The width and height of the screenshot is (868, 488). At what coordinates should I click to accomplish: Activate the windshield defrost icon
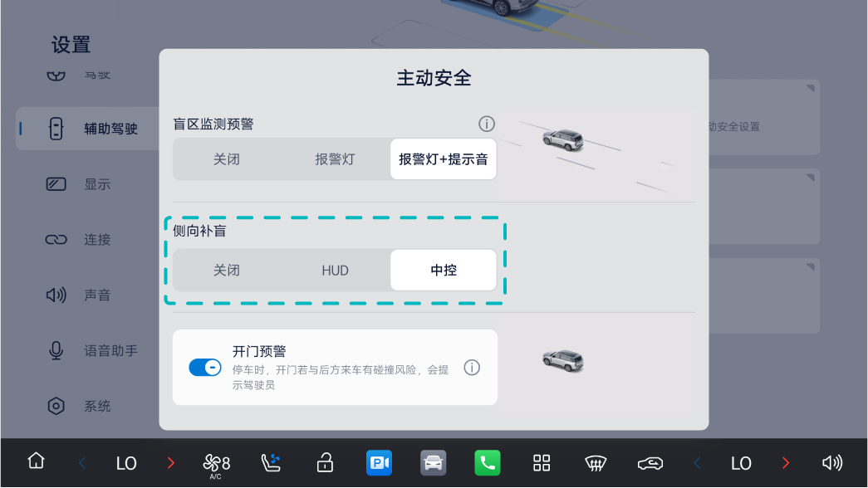(596, 463)
